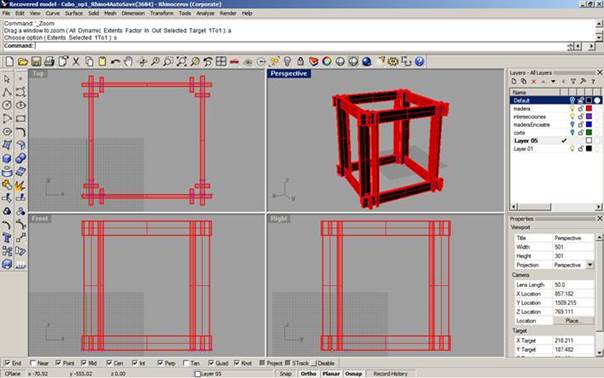Toggle the Osnap status bar button
This screenshot has width=604, height=378.
point(353,374)
